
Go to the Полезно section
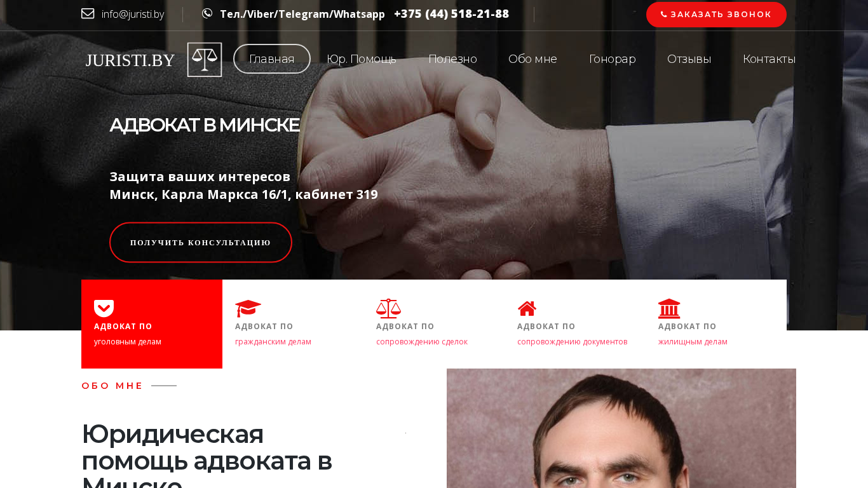(x=452, y=59)
